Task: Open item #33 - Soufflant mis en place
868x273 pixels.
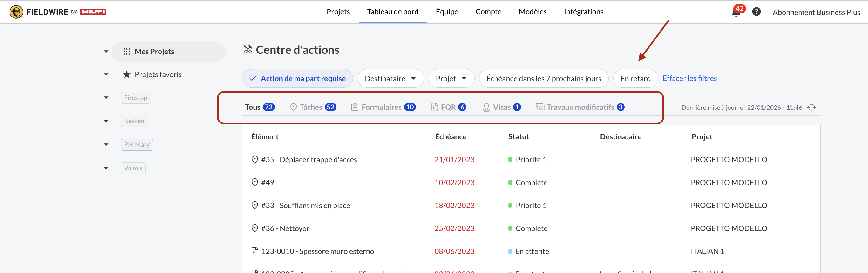Action: point(305,206)
